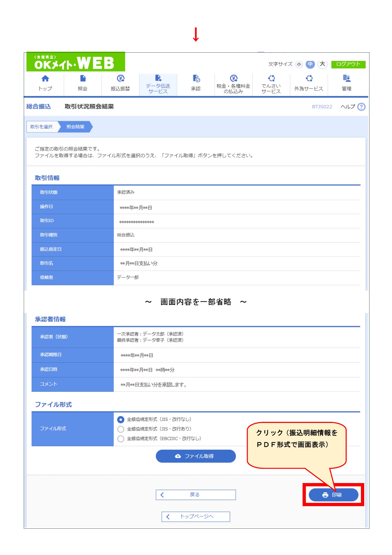Click the help question mark icon
This screenshot has width=392, height=555.
pyautogui.click(x=361, y=107)
